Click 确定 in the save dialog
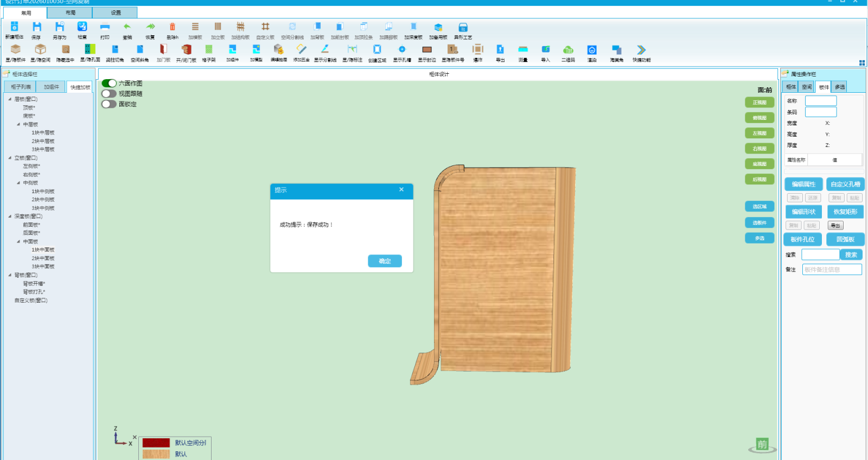The image size is (868, 460). (x=385, y=261)
